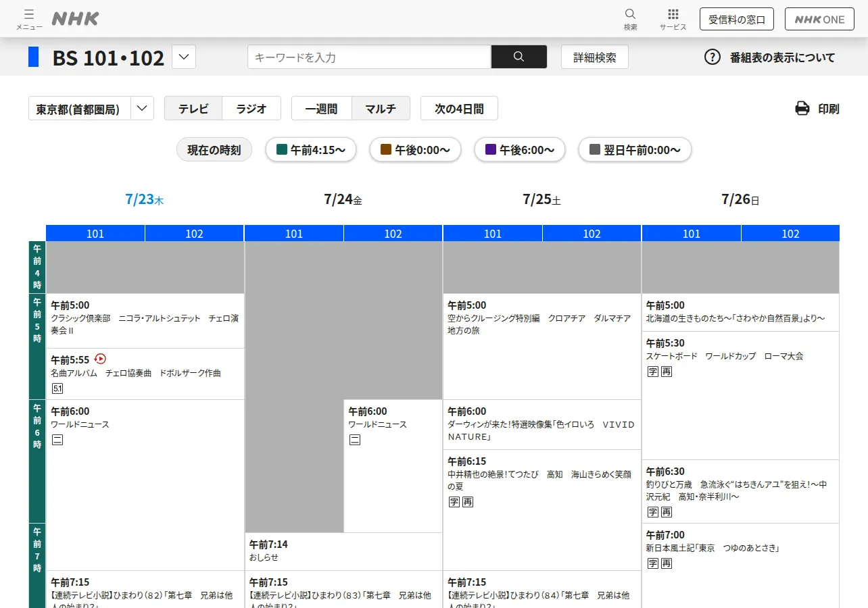868x608 pixels.
Task: Expand the BS 101・102 channel dropdown
Action: 184,57
